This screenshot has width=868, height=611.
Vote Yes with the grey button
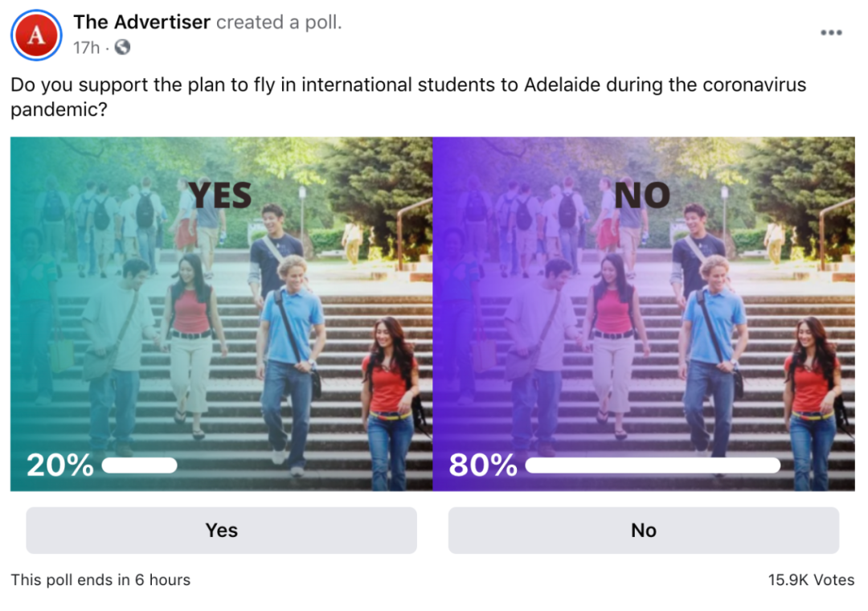pyautogui.click(x=221, y=531)
